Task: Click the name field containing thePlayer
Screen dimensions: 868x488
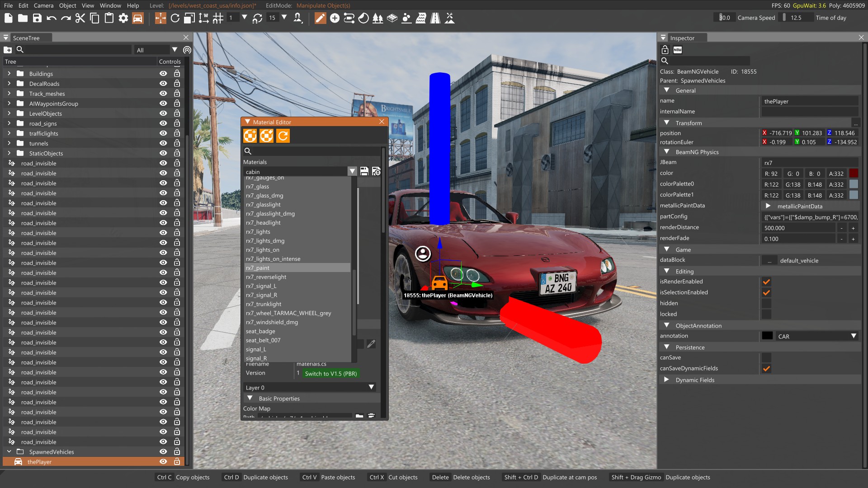Action: pyautogui.click(x=809, y=101)
